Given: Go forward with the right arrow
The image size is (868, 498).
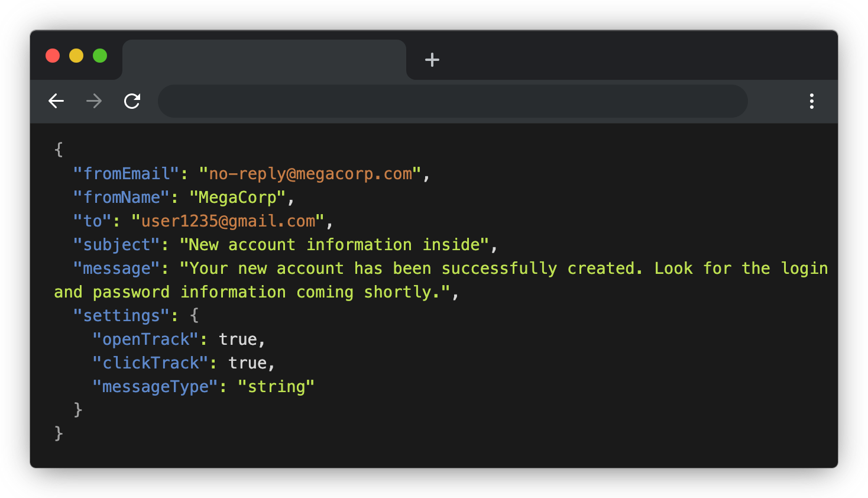Looking at the screenshot, I should coord(94,101).
